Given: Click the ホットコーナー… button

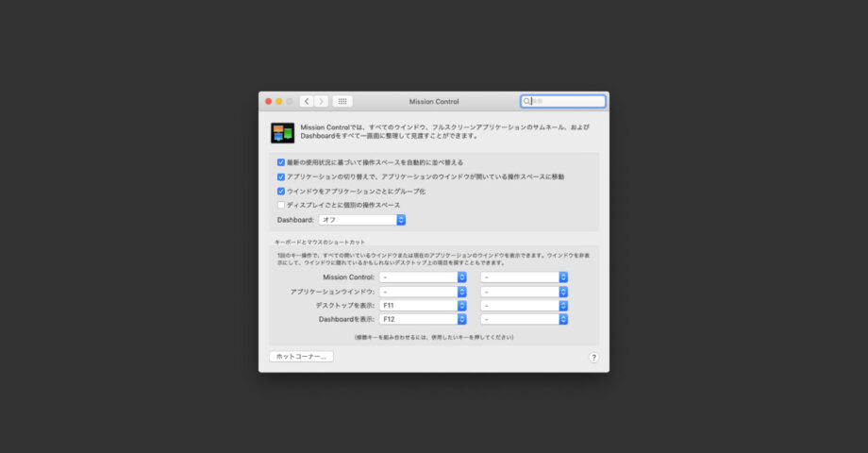Looking at the screenshot, I should (x=301, y=357).
